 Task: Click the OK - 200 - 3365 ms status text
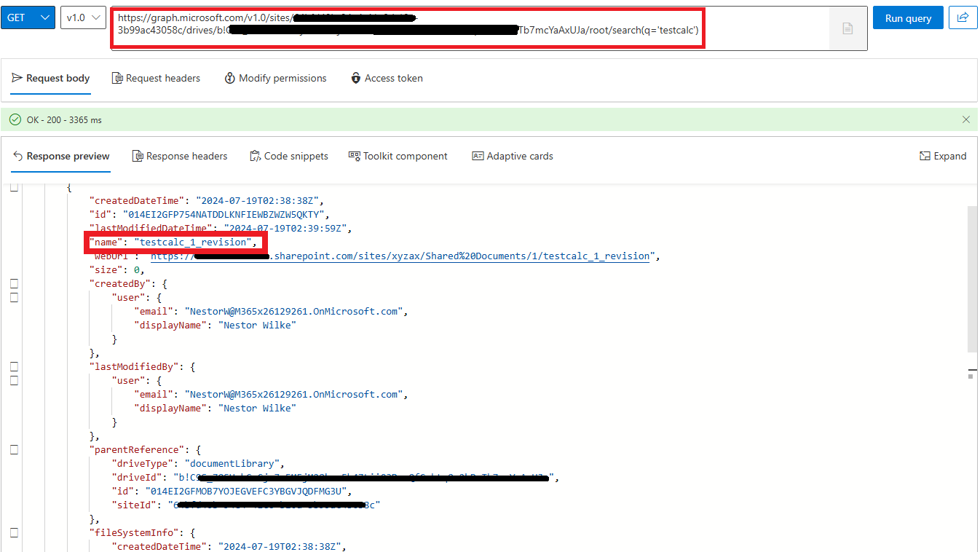tap(64, 119)
